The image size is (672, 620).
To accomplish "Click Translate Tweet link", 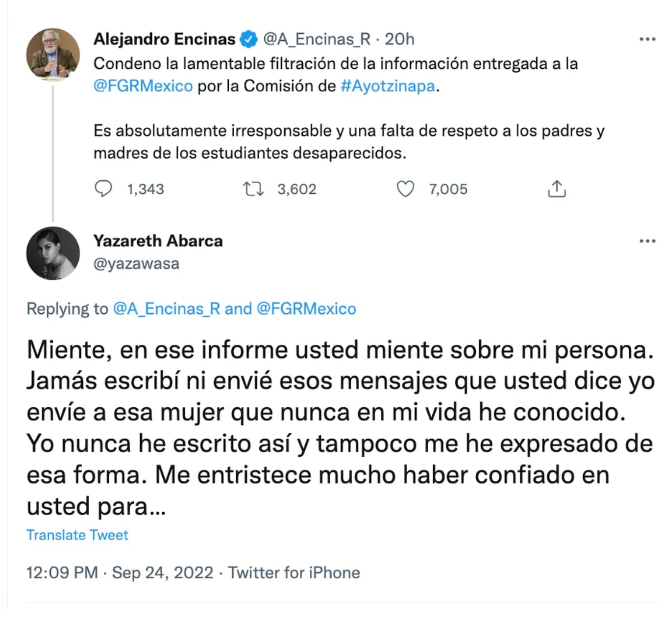I will (77, 535).
